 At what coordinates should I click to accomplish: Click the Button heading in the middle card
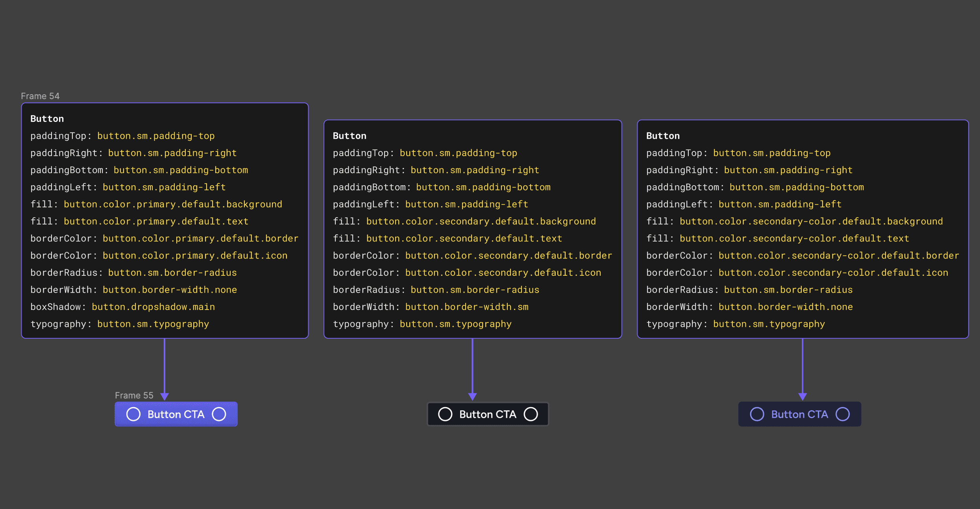(x=349, y=136)
